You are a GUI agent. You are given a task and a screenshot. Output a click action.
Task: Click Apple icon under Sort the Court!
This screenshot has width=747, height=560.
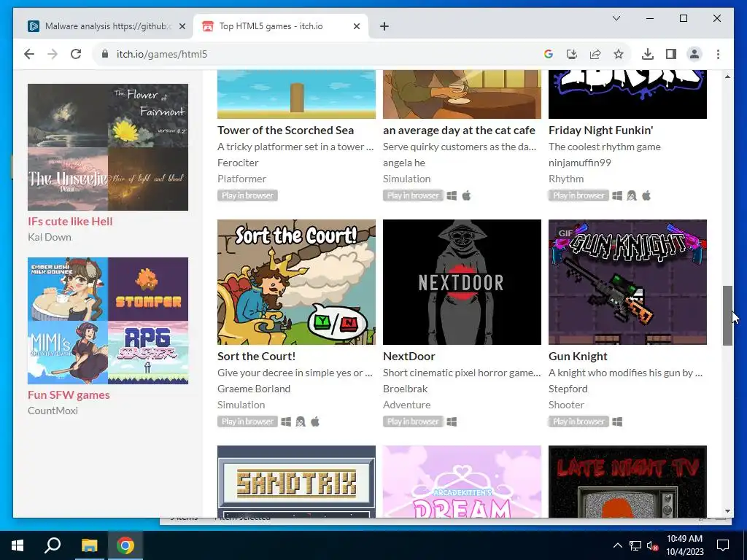(315, 422)
